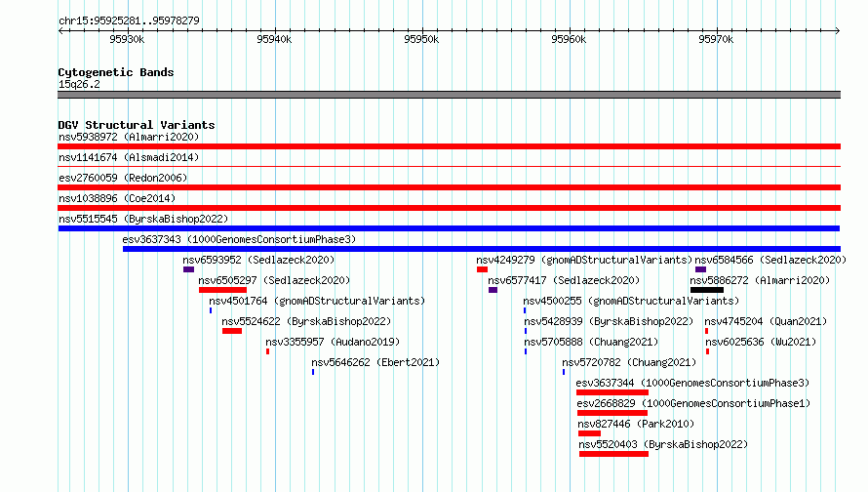This screenshot has height=492, width=868.
Task: Click the 15q26.2 band label
Action: click(79, 84)
